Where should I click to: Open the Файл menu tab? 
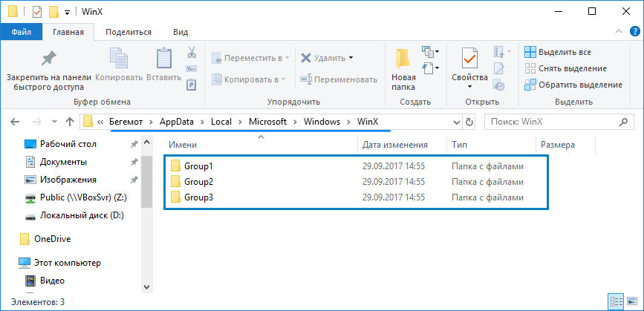click(21, 32)
